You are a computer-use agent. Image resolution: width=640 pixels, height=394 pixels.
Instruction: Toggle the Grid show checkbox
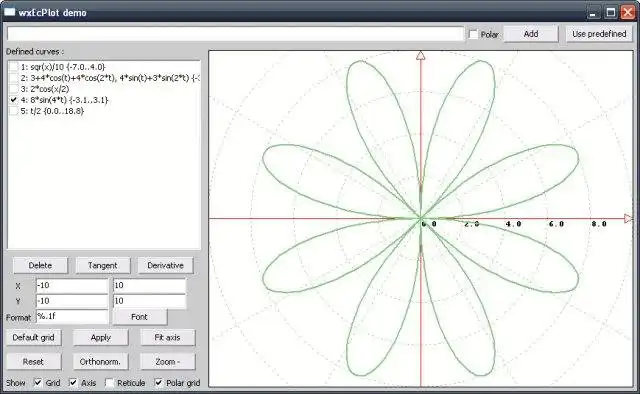click(x=38, y=383)
